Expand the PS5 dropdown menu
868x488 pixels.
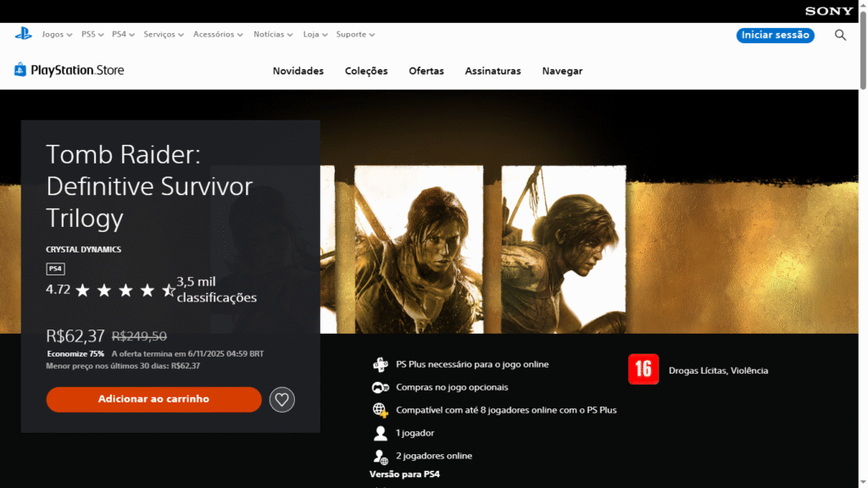coord(92,35)
